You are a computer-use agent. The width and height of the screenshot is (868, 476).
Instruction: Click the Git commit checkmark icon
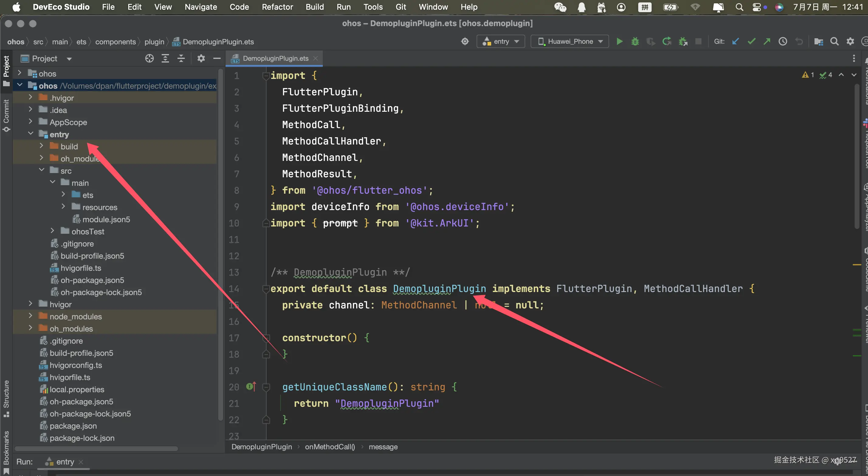click(751, 41)
